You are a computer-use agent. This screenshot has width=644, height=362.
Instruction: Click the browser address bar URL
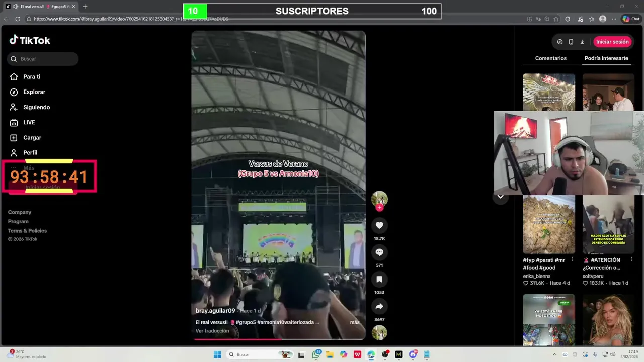(131, 19)
